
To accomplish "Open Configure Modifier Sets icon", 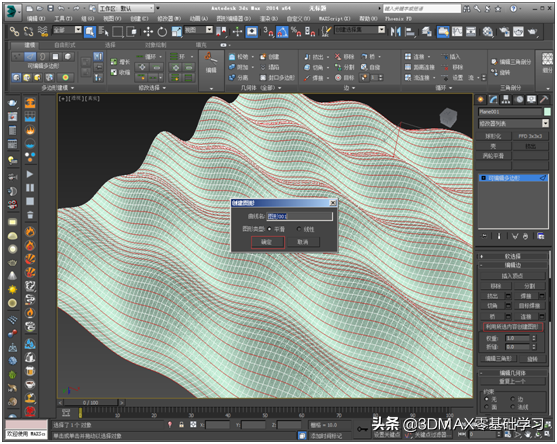I will point(541,236).
